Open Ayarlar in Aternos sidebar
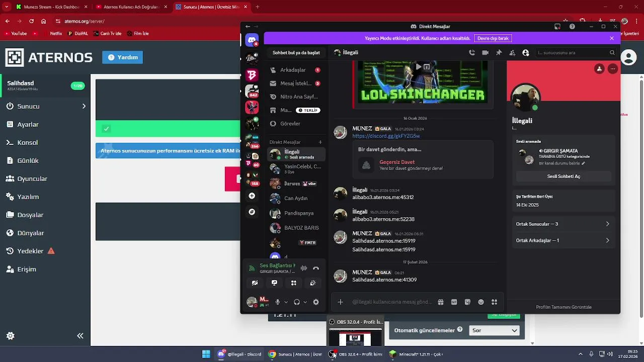 (46, 124)
